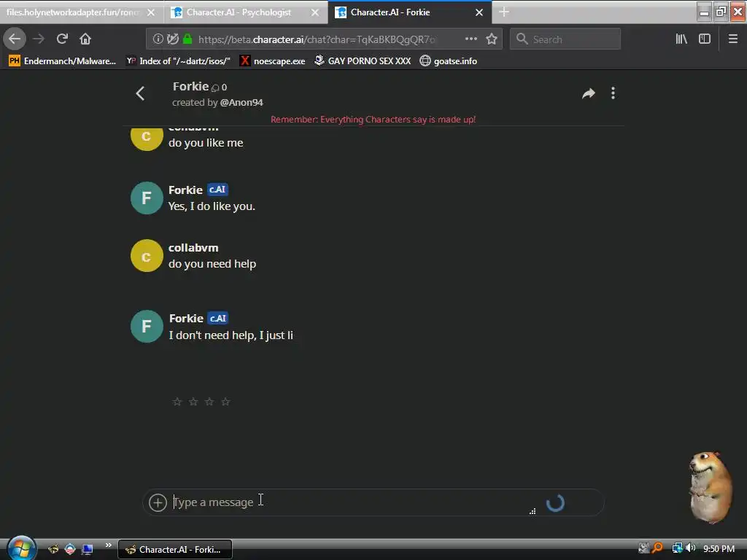Rate the reply with the second star
747x560 pixels.
193,402
